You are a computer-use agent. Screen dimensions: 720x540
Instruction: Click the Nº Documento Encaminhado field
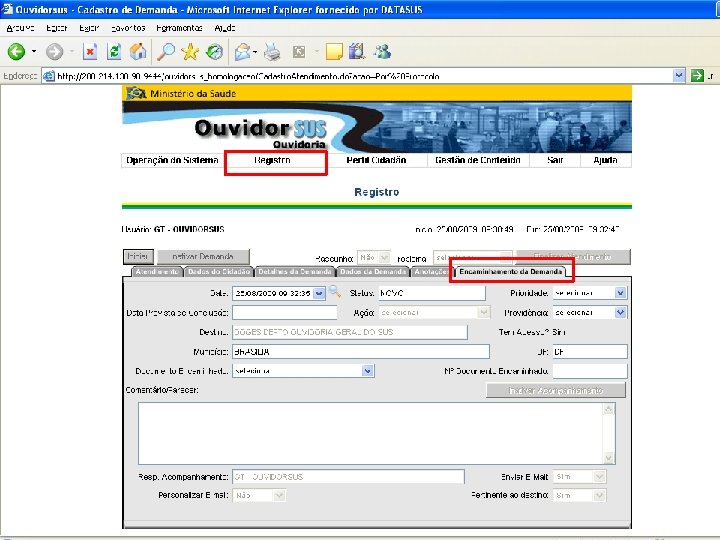590,371
